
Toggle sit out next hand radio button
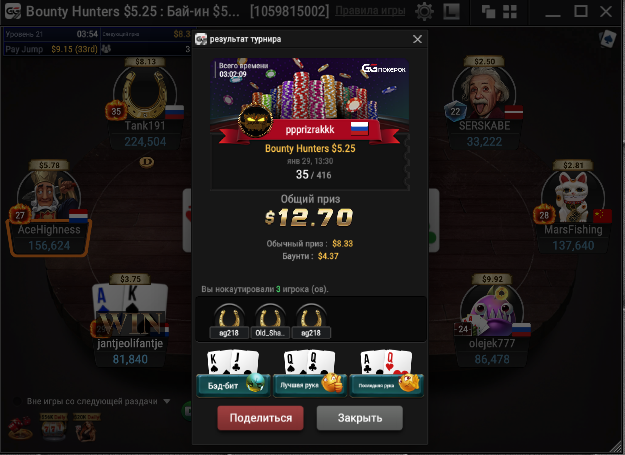[17, 401]
